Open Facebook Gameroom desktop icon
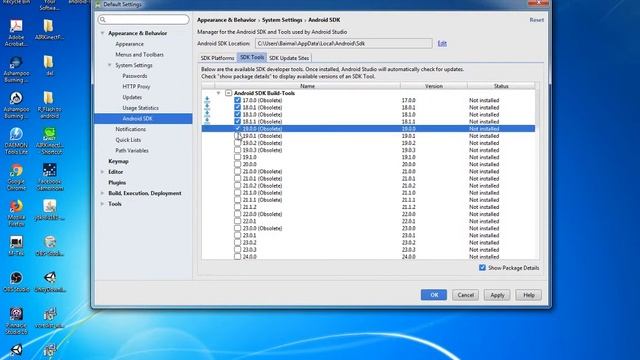640x360 pixels. click(49, 176)
